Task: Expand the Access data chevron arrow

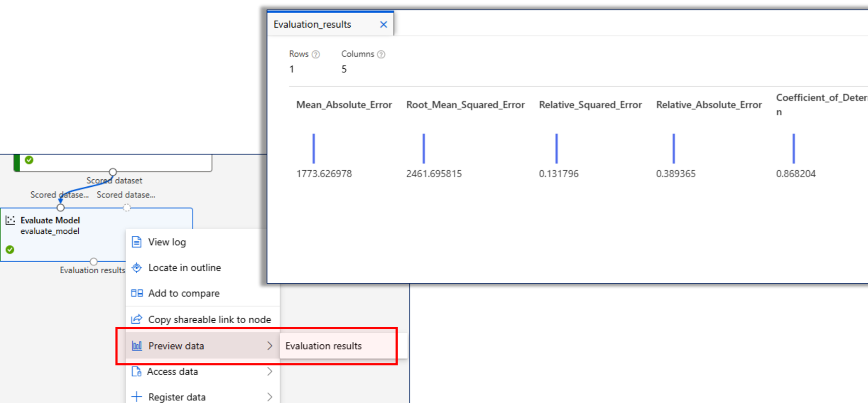Action: [269, 372]
